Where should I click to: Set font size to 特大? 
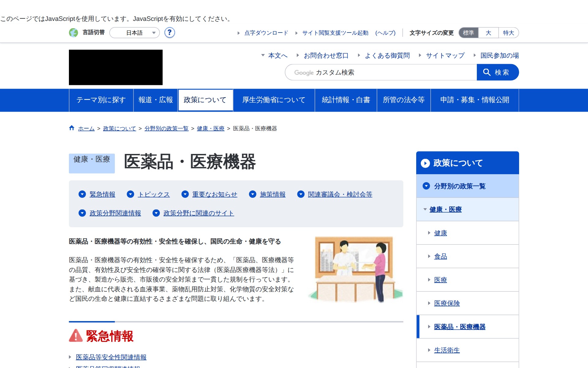pos(508,33)
